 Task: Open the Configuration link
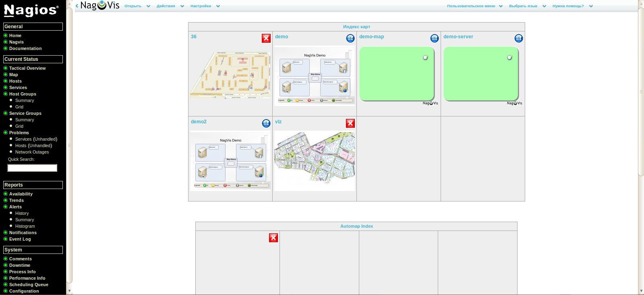(x=24, y=291)
